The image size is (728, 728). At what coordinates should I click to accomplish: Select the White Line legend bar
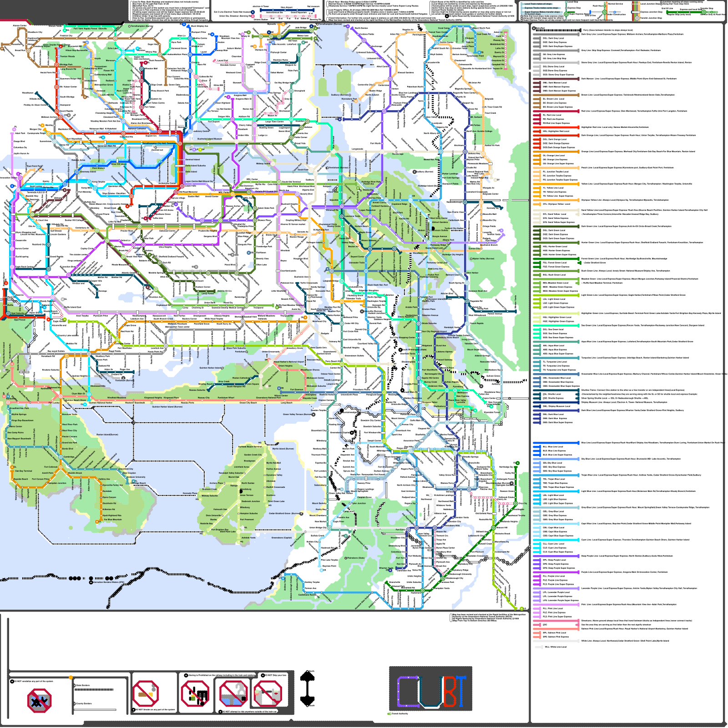[556, 641]
